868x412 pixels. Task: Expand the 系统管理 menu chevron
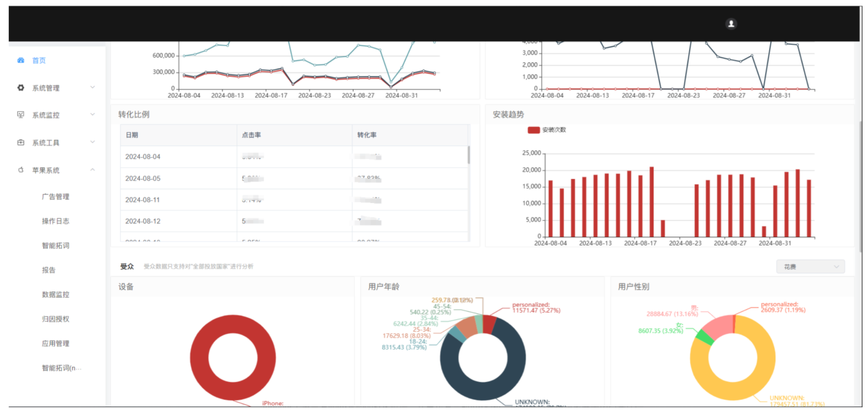click(92, 88)
